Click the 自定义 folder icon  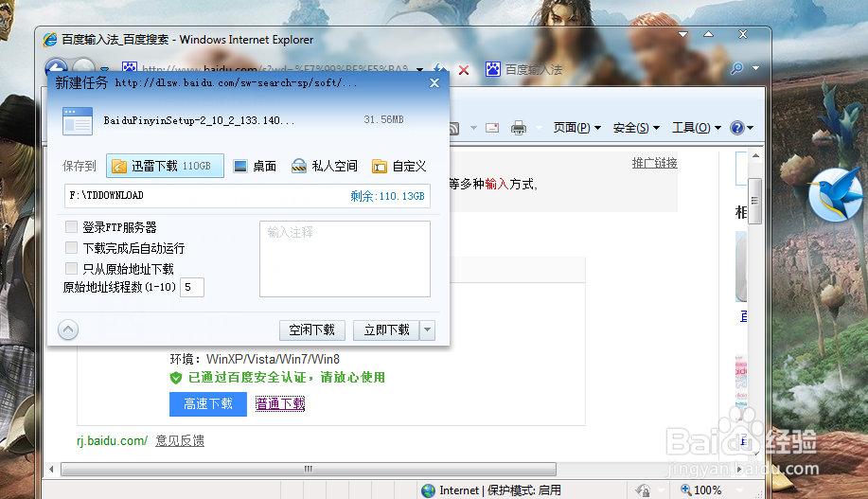380,166
